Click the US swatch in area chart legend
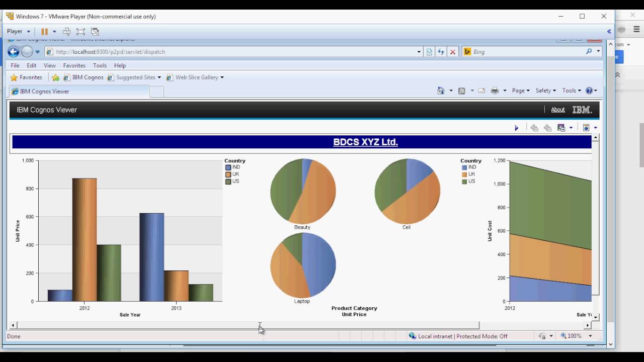This screenshot has height=362, width=644. point(464,182)
